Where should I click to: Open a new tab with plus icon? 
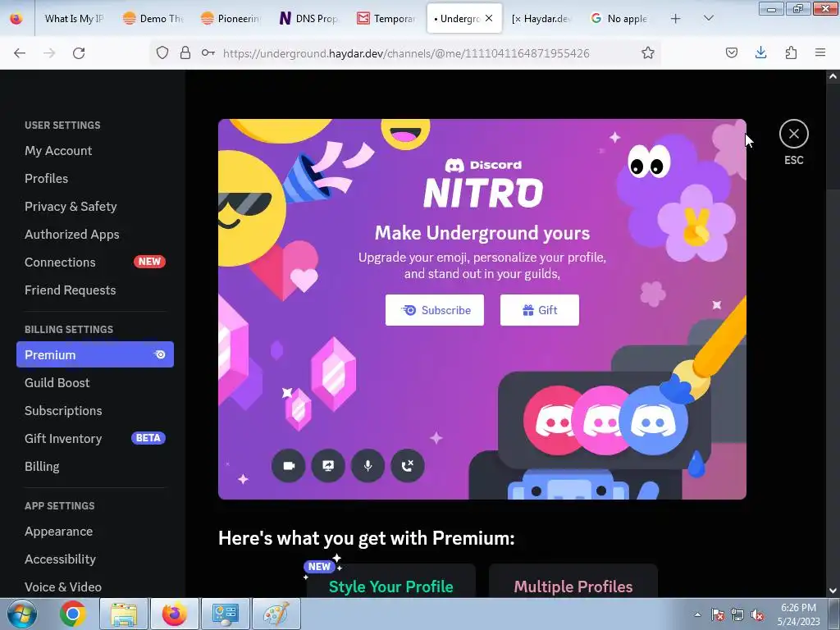click(x=676, y=19)
